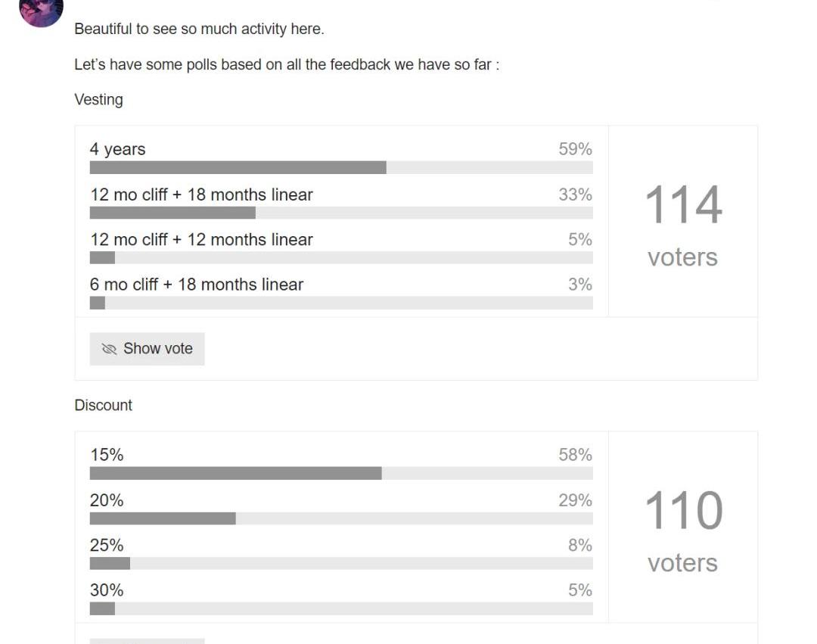Click the Discount poll heading

103,405
